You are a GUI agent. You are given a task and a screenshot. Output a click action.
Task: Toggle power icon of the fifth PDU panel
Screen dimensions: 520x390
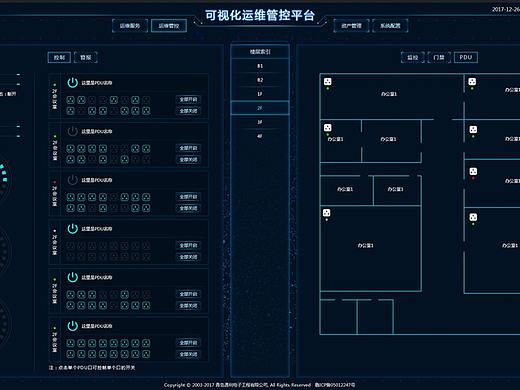coord(72,277)
